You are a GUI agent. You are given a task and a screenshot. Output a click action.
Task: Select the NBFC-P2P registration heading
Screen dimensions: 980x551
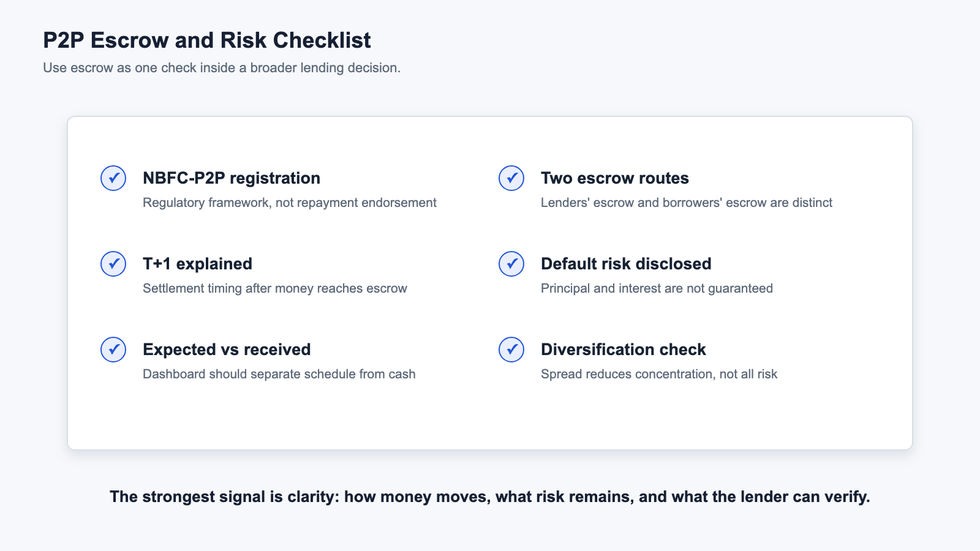click(232, 178)
